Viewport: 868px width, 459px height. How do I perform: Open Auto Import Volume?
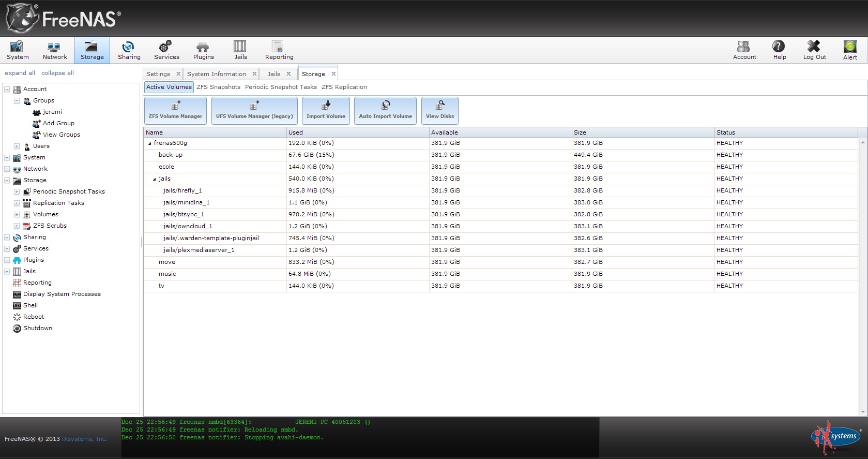385,110
